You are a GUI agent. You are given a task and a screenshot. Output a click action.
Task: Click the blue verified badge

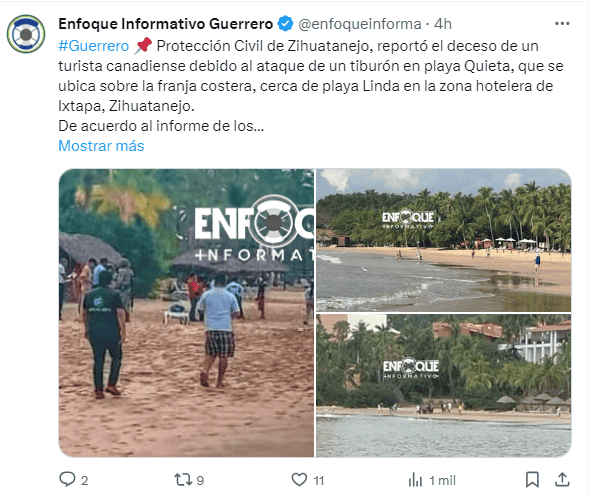click(285, 24)
